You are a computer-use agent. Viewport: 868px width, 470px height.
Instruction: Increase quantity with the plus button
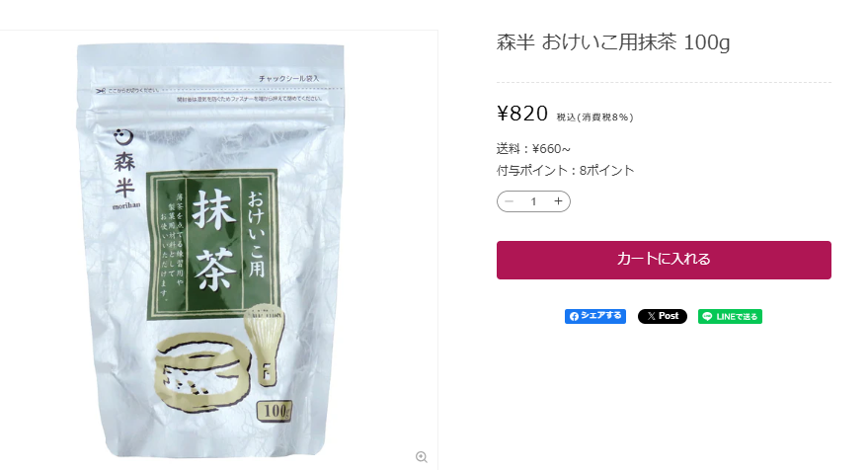[x=558, y=201]
